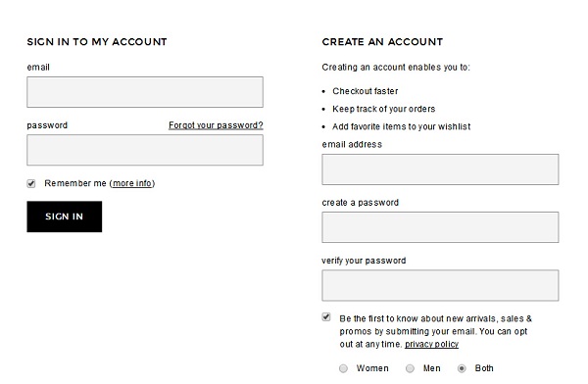
Task: Open the Forgot your password link
Action: coord(216,125)
